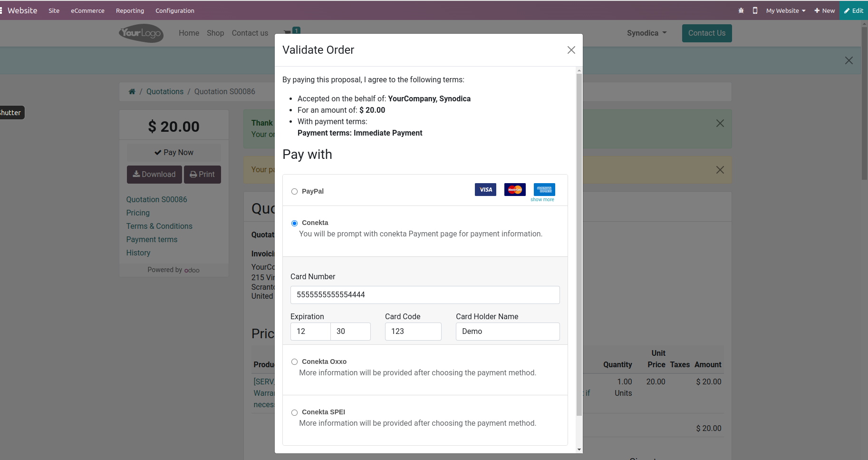This screenshot has width=868, height=460.
Task: Click the debug bug icon
Action: (x=741, y=10)
